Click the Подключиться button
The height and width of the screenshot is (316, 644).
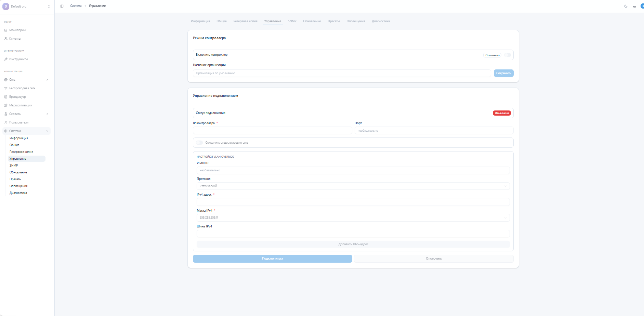click(x=272, y=259)
